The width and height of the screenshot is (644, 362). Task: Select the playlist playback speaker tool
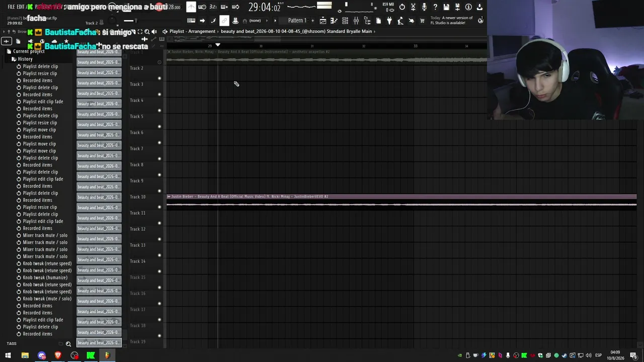154,32
